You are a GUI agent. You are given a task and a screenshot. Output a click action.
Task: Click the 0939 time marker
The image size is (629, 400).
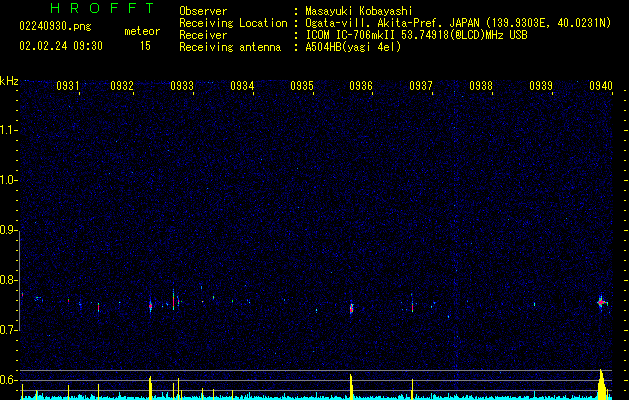point(541,86)
